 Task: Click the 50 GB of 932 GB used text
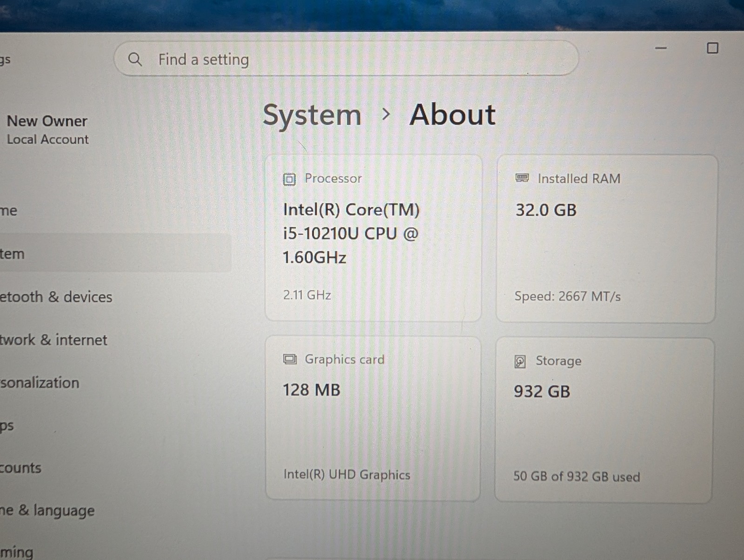tap(577, 477)
